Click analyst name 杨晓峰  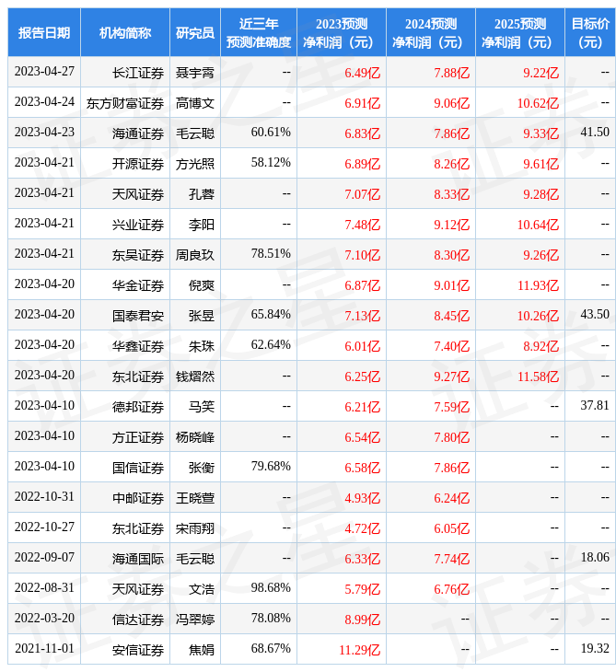pyautogui.click(x=195, y=437)
